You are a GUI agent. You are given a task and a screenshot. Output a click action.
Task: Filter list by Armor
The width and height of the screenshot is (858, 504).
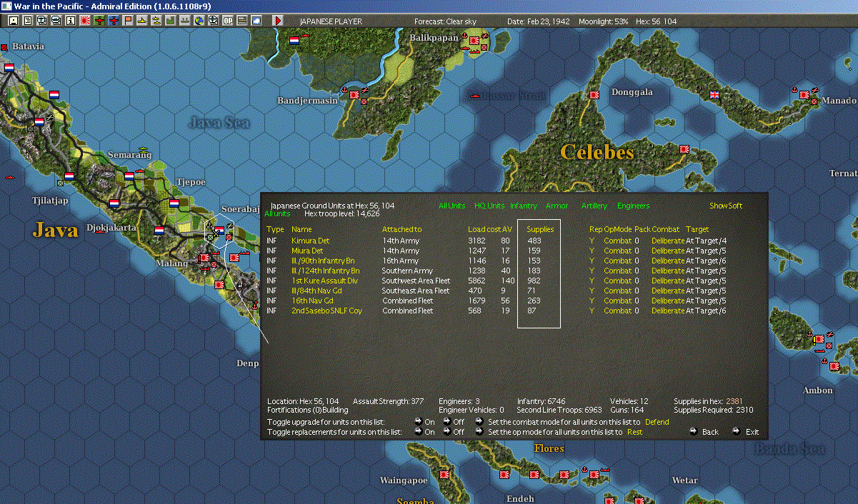point(557,206)
